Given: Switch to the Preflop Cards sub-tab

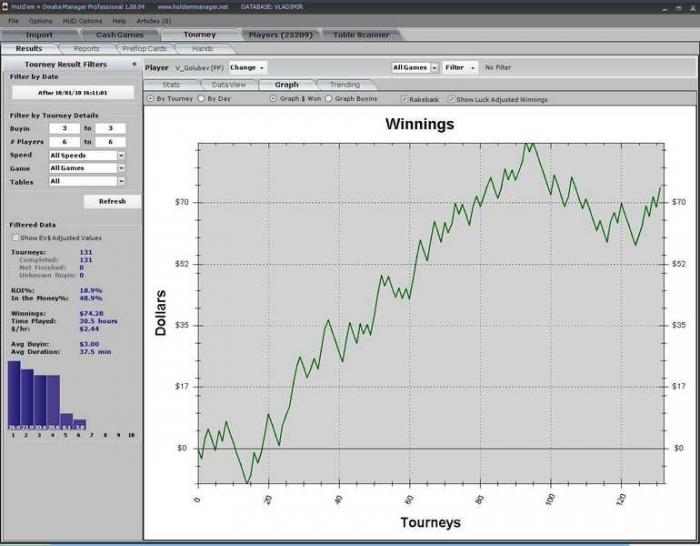Looking at the screenshot, I should [144, 49].
